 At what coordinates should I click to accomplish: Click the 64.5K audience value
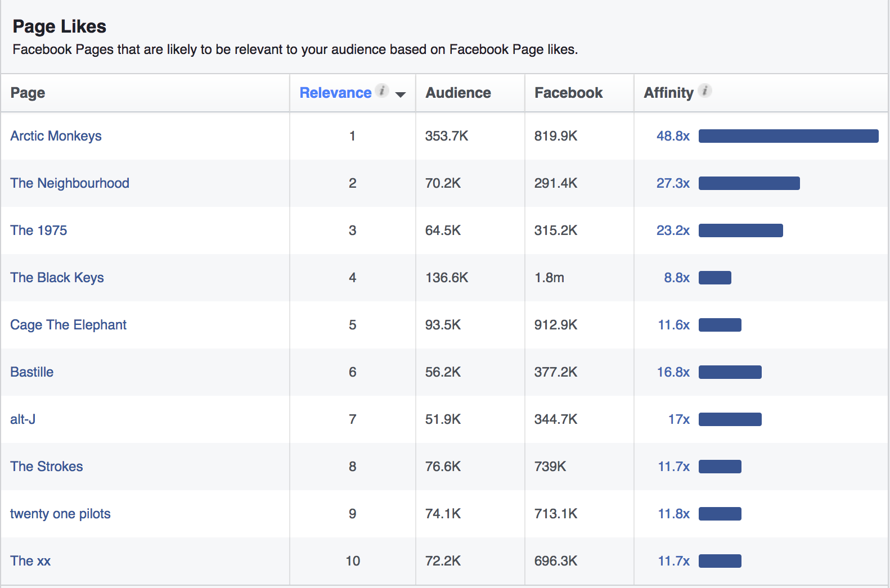pyautogui.click(x=443, y=230)
